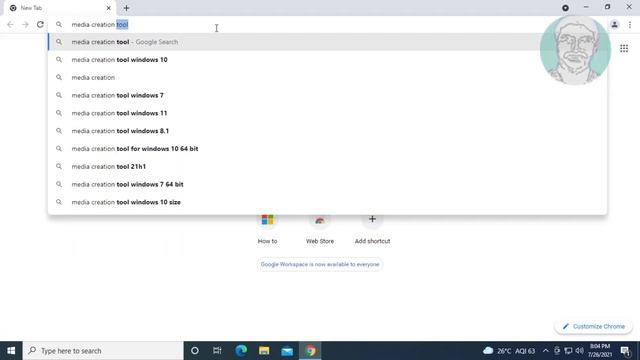
Task: Open the Google apps grid
Action: [624, 48]
